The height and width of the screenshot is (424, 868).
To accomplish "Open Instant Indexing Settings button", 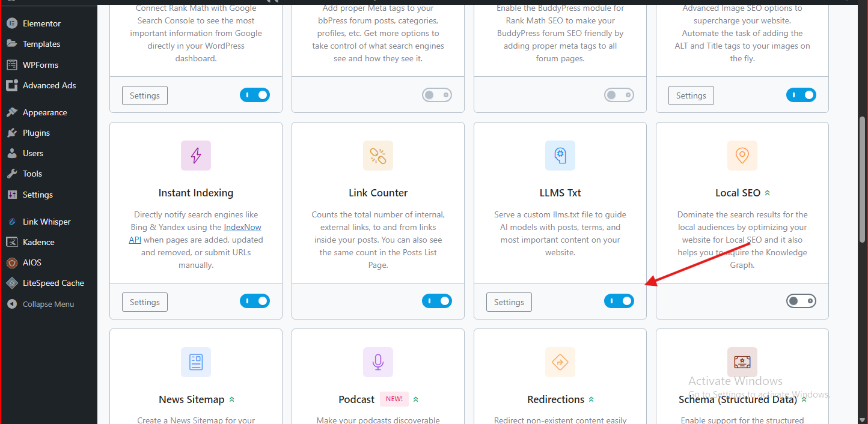I will [144, 302].
